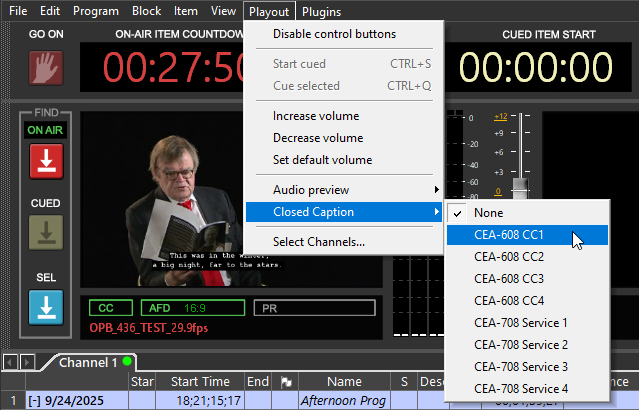Click the next channel tab arrow
The width and height of the screenshot is (639, 410).
[27, 362]
